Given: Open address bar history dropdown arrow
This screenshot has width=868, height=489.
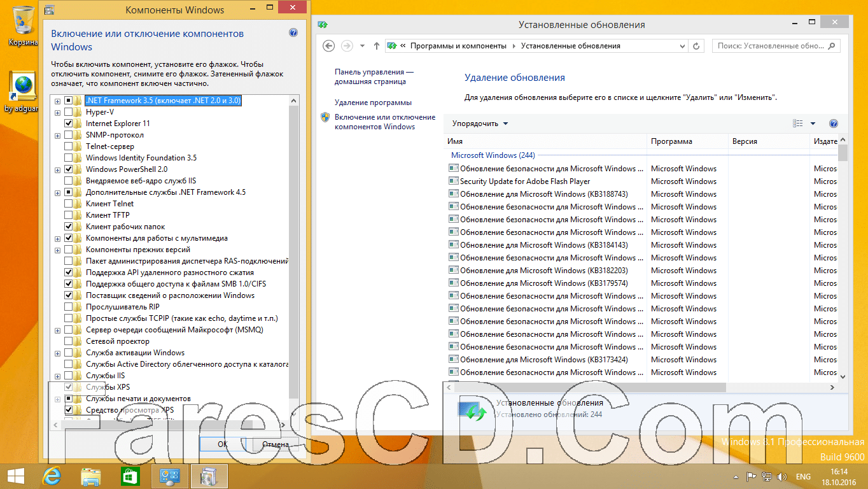Looking at the screenshot, I should [x=682, y=46].
